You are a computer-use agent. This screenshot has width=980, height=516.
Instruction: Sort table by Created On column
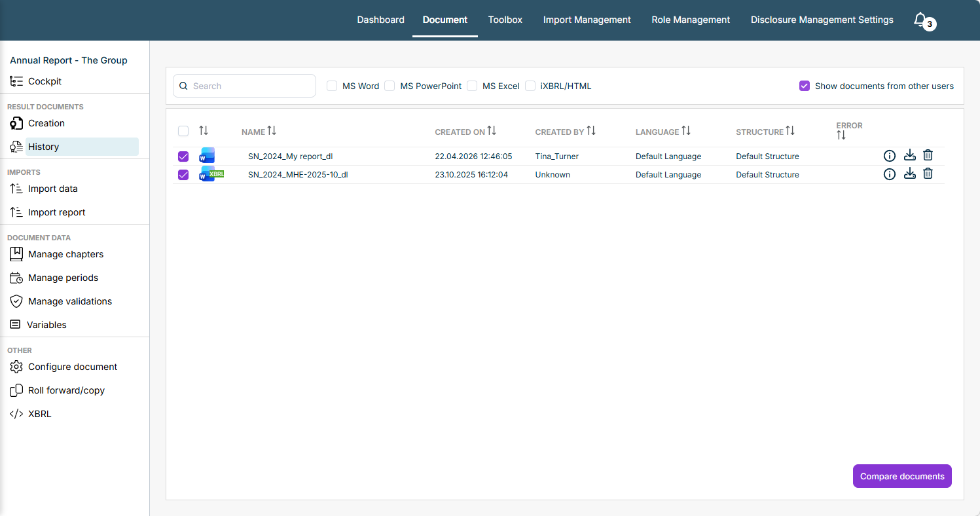[492, 131]
